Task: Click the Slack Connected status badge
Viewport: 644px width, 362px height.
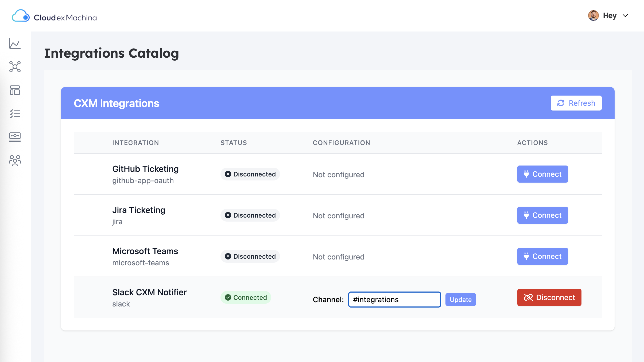Action: click(246, 297)
